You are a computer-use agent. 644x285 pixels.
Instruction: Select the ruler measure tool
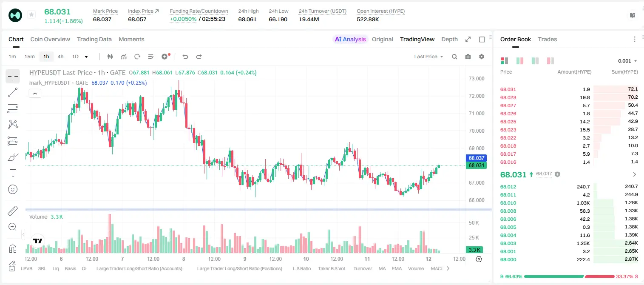point(13,211)
